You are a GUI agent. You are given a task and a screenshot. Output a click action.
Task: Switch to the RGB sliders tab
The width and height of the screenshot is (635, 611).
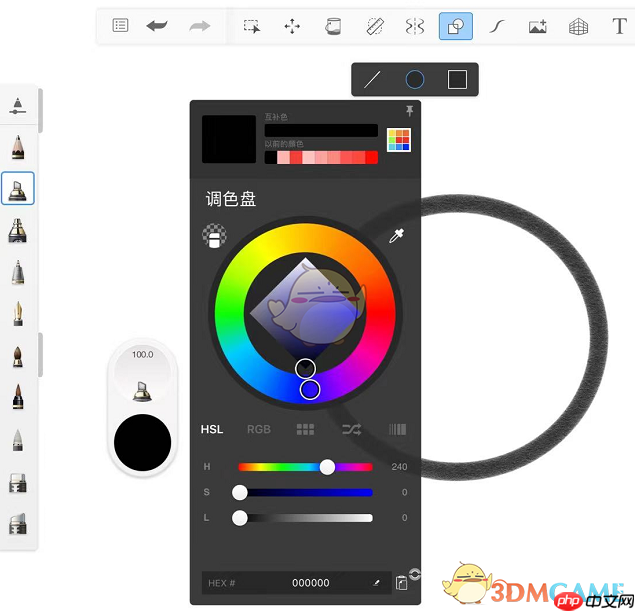[x=258, y=429]
